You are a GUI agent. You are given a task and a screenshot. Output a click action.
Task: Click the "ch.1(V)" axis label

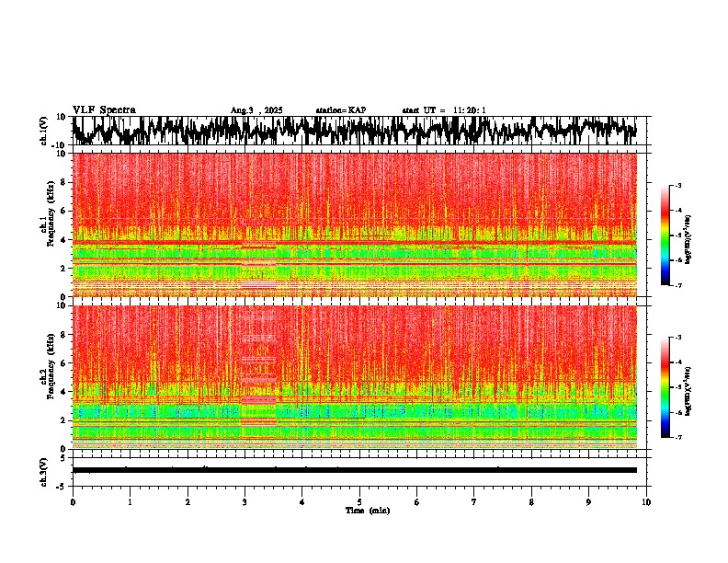(44, 131)
